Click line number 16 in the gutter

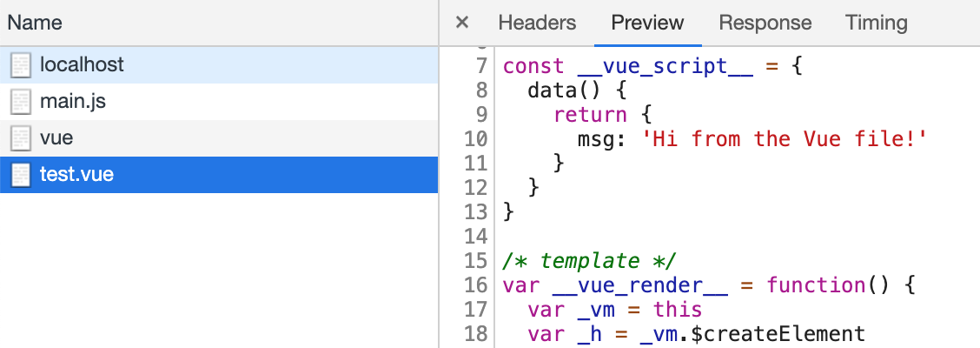coord(475,284)
